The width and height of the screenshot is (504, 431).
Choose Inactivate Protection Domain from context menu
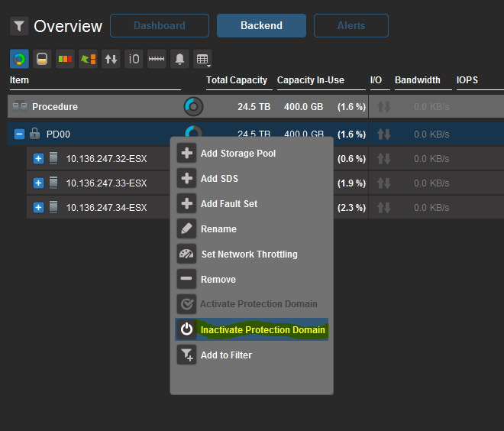tap(262, 330)
